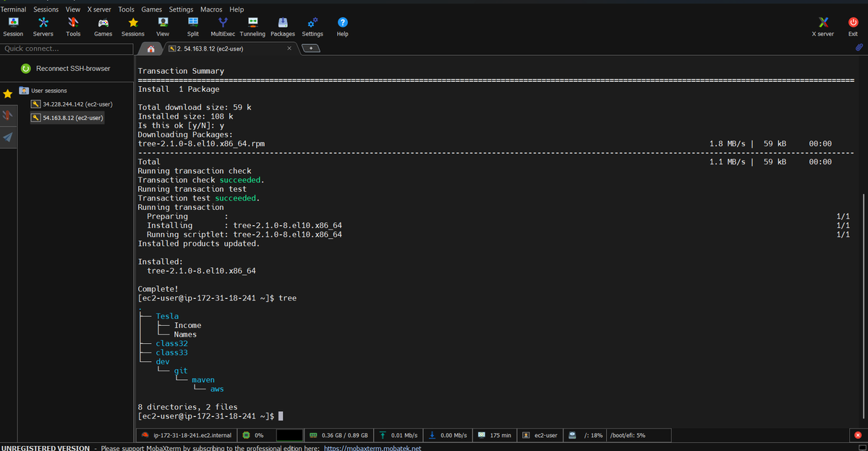Select session 34.228.244.142 (ec2-user)
The image size is (868, 451).
point(72,104)
